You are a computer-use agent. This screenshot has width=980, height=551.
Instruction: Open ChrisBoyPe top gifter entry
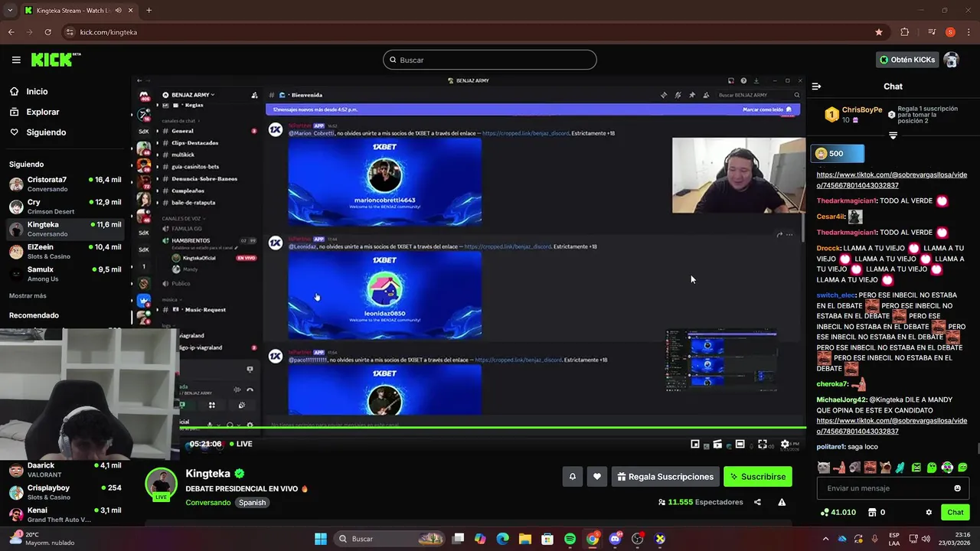853,115
